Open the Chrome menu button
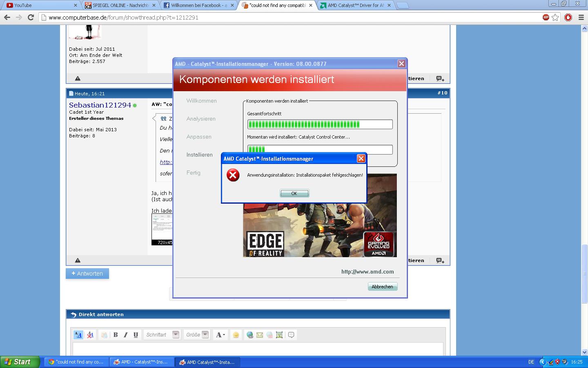The image size is (588, 368). pyautogui.click(x=581, y=17)
